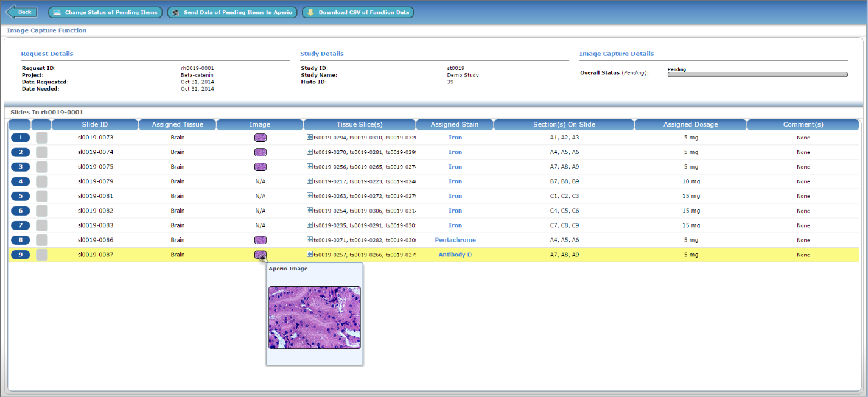Expand tissue slices for ts0019-0256 row

(310, 166)
